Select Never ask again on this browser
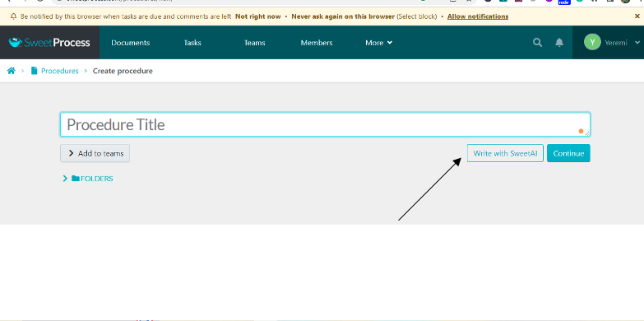 343,16
